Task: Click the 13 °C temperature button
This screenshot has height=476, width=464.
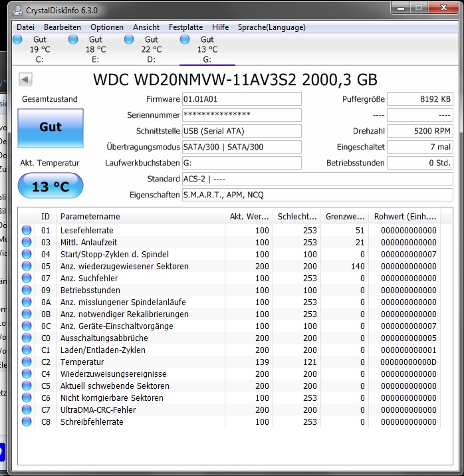Action: click(51, 185)
